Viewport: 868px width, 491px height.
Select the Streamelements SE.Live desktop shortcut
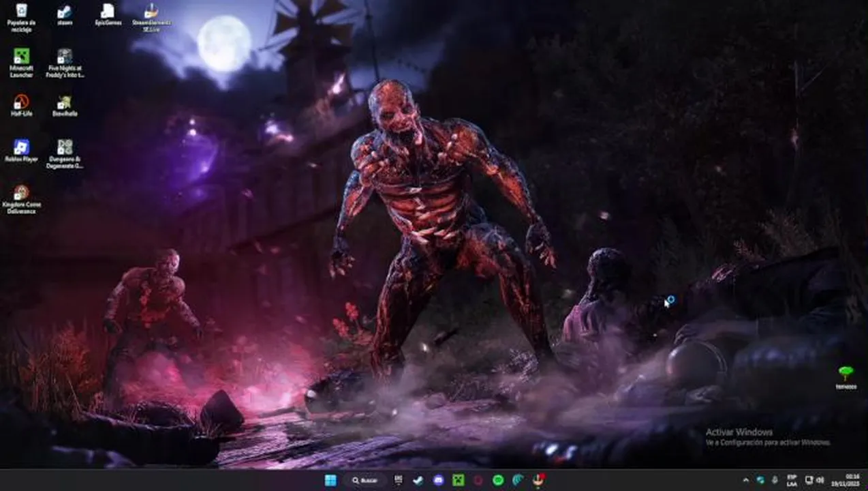point(151,17)
